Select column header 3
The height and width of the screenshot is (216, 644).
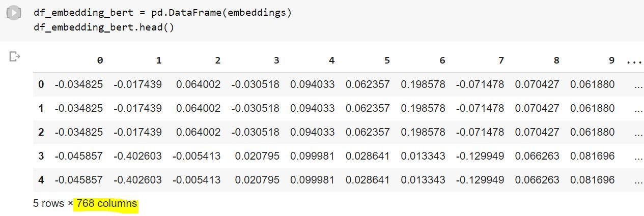coord(276,60)
